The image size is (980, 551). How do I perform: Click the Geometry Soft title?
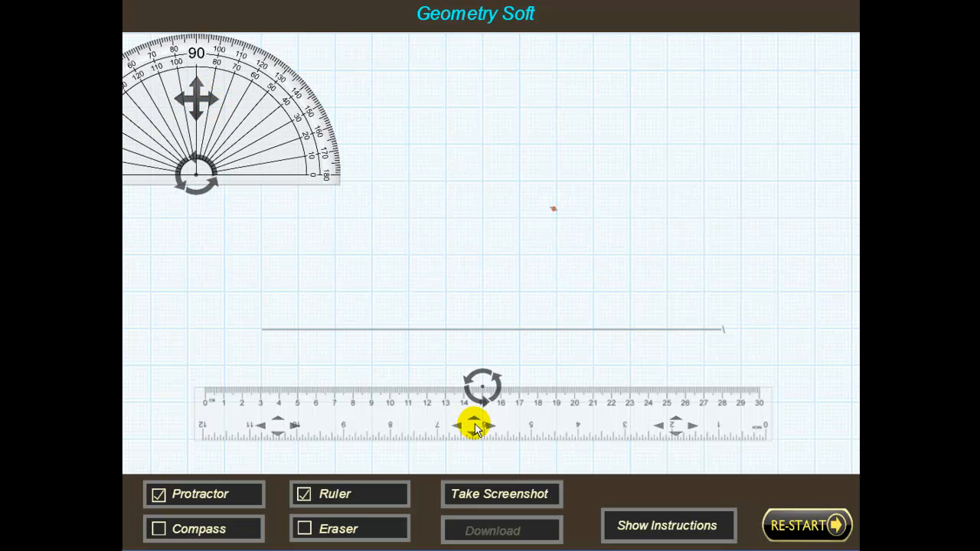coord(475,14)
